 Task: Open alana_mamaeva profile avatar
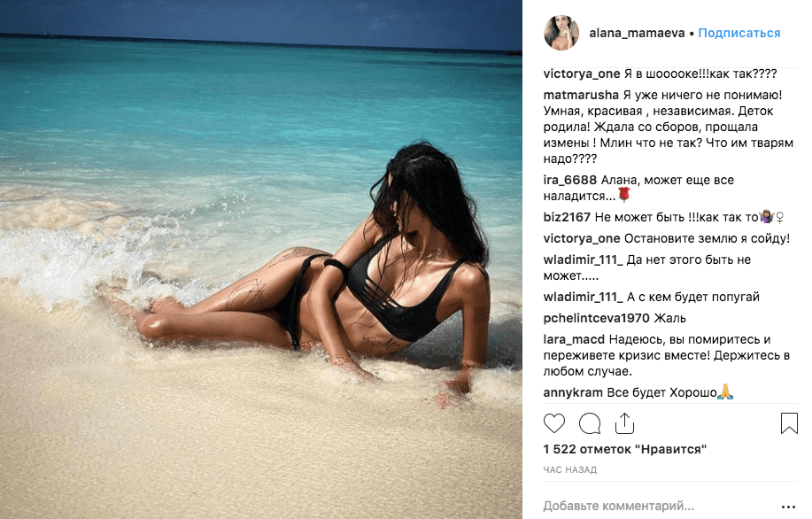point(561,33)
